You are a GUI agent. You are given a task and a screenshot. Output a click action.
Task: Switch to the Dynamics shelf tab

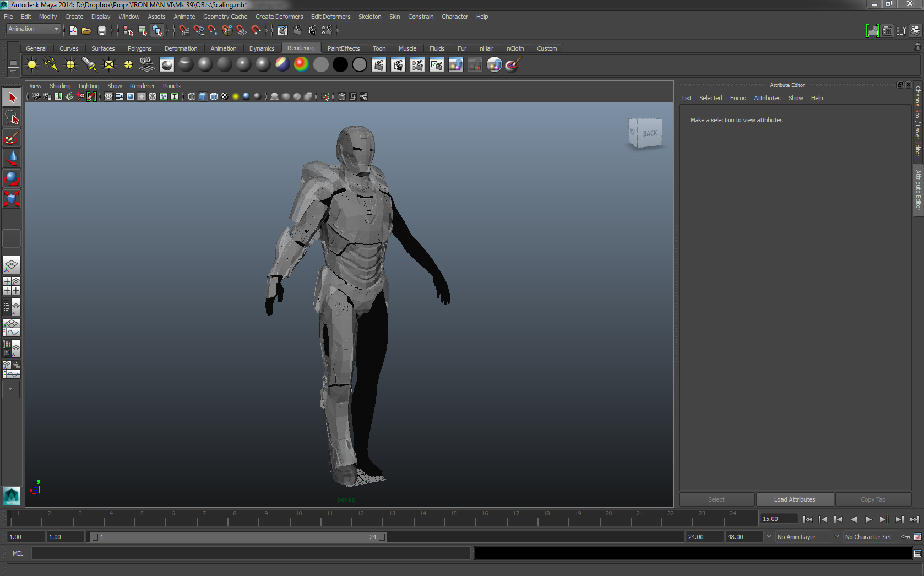pos(262,48)
